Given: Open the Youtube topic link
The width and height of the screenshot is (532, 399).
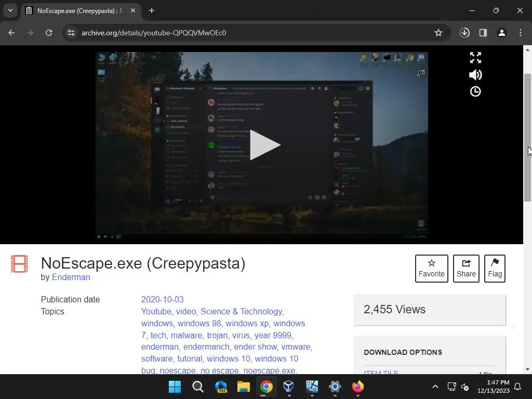Looking at the screenshot, I should click(156, 312).
